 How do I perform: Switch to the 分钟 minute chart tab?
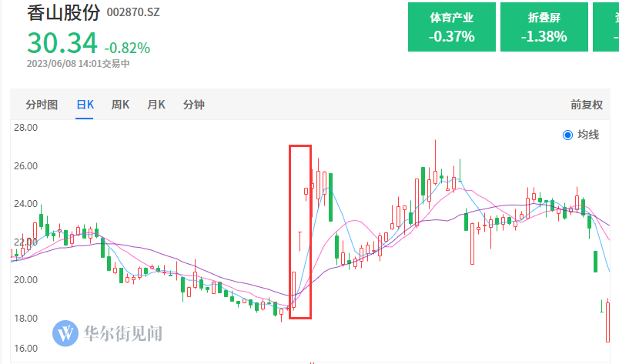tap(194, 105)
